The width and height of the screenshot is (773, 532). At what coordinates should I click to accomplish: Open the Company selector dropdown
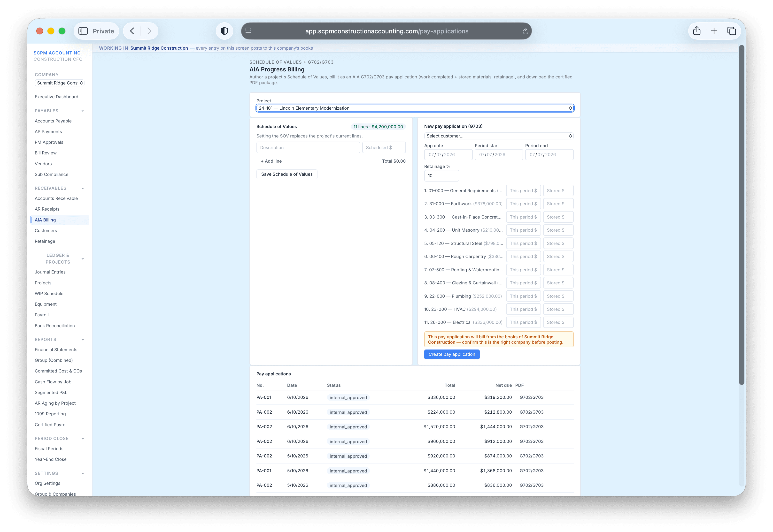pos(59,83)
